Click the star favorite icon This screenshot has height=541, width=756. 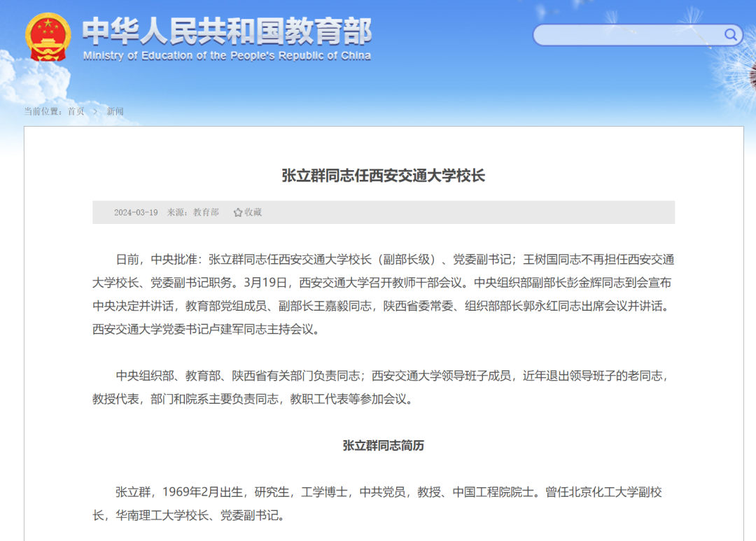238,212
